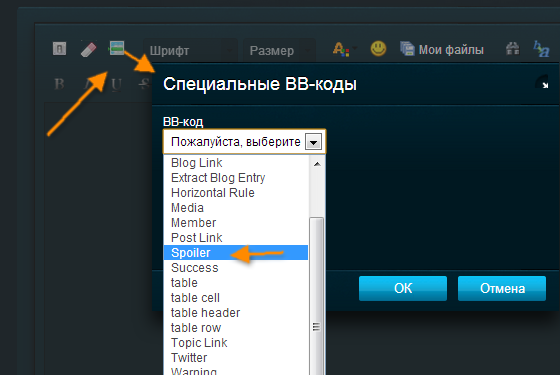Open the special BB-codes toolbar icon
Viewport: 560px width, 375px height.
[116, 48]
